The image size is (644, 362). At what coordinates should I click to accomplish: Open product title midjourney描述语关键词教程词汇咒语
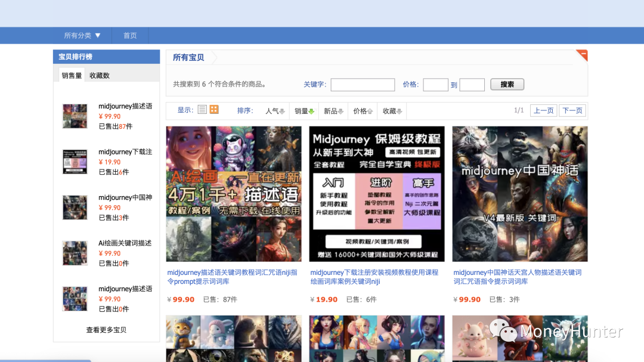(x=232, y=277)
